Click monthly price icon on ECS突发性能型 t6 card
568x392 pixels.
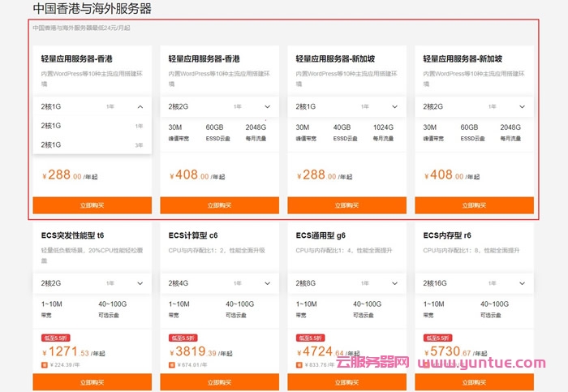[x=45, y=365]
